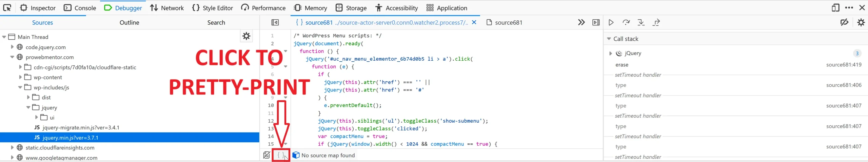Select jquery-migrate.min.js file in tree

(x=81, y=127)
